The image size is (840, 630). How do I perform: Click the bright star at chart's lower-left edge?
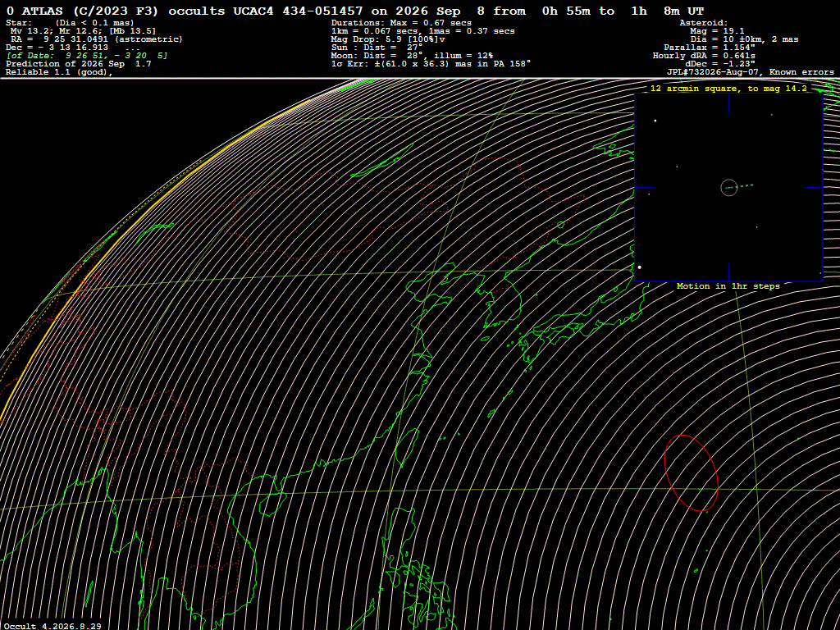click(x=640, y=267)
